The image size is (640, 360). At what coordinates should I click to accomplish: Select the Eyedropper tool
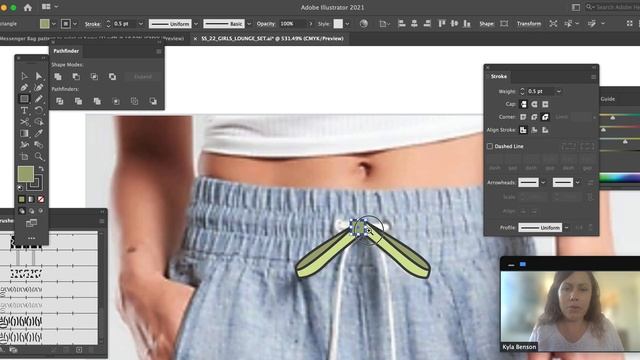point(39,133)
